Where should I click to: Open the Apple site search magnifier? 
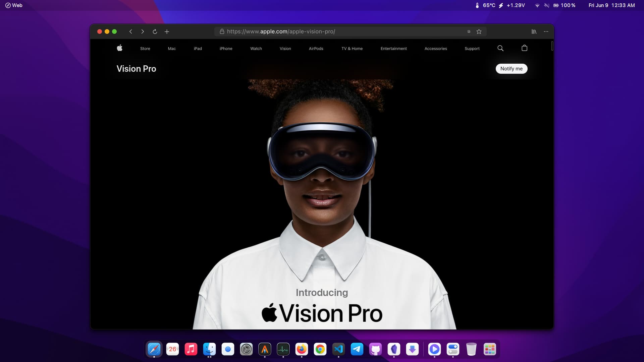pyautogui.click(x=500, y=48)
